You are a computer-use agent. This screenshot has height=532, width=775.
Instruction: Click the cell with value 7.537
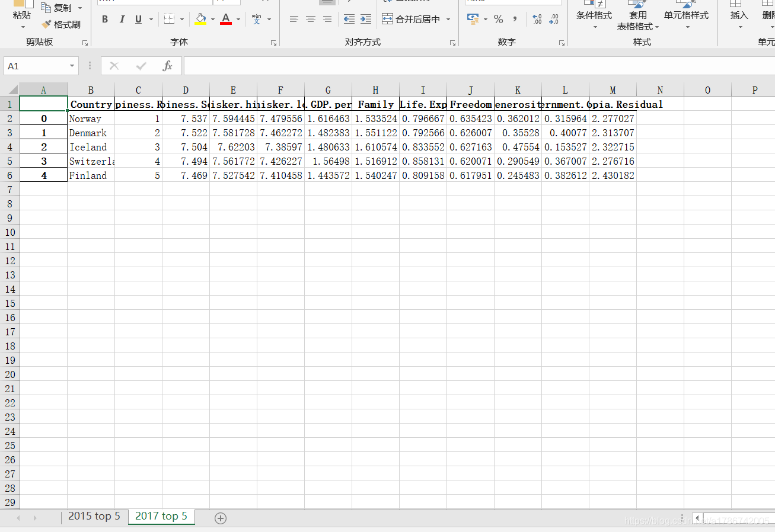pos(186,118)
